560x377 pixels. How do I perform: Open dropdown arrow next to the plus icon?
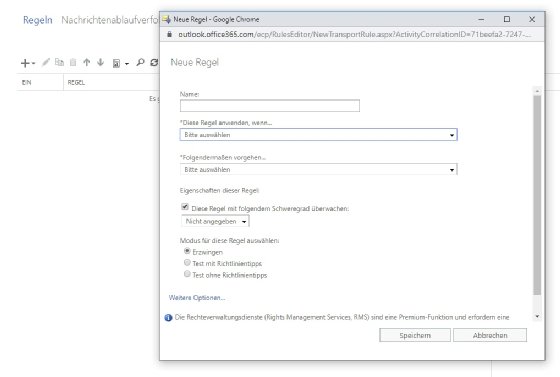pos(33,64)
